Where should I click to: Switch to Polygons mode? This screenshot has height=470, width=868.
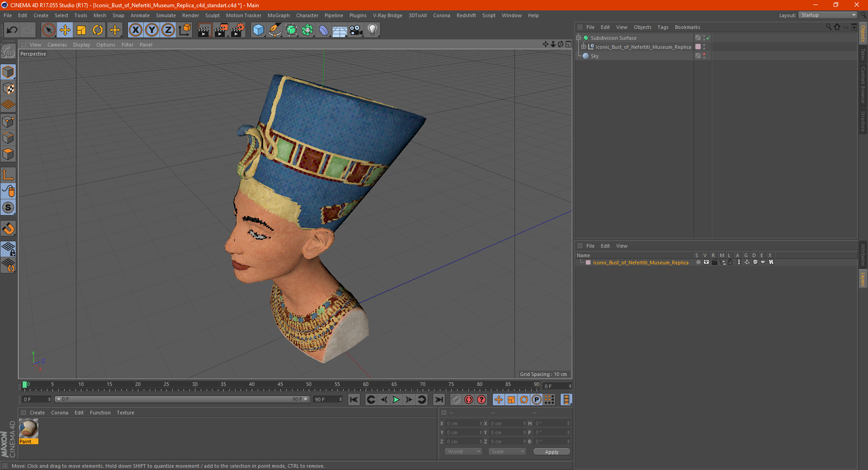click(x=9, y=154)
